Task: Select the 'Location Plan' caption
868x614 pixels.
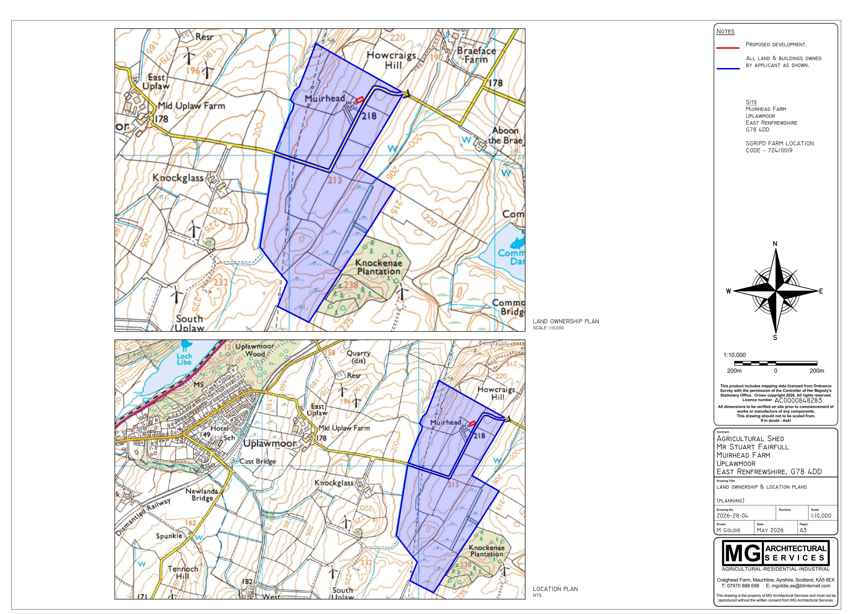Action: click(x=555, y=589)
